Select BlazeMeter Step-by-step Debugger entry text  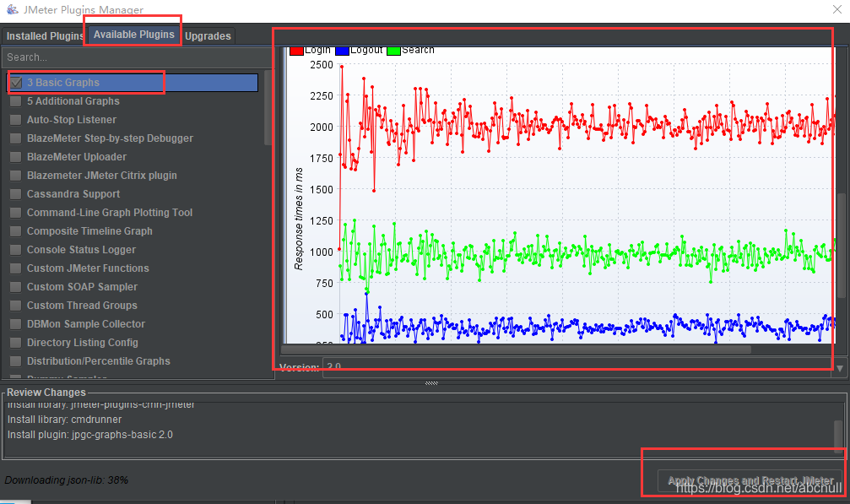coord(110,138)
